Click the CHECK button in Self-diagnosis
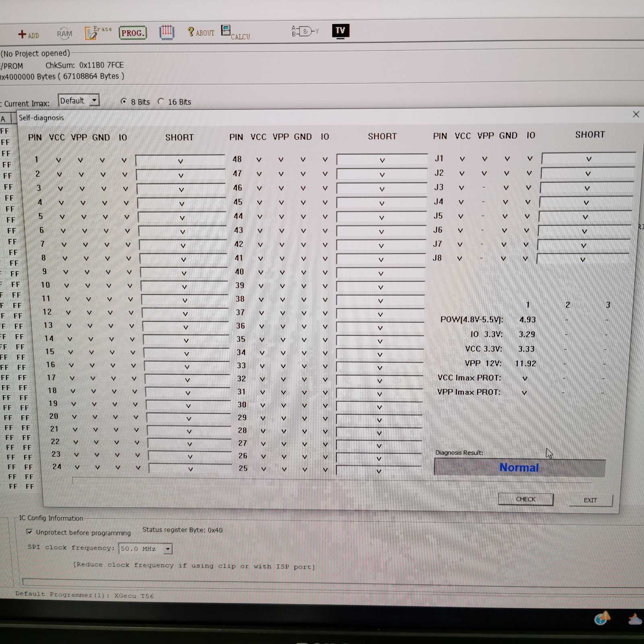This screenshot has width=644, height=644. (x=525, y=499)
